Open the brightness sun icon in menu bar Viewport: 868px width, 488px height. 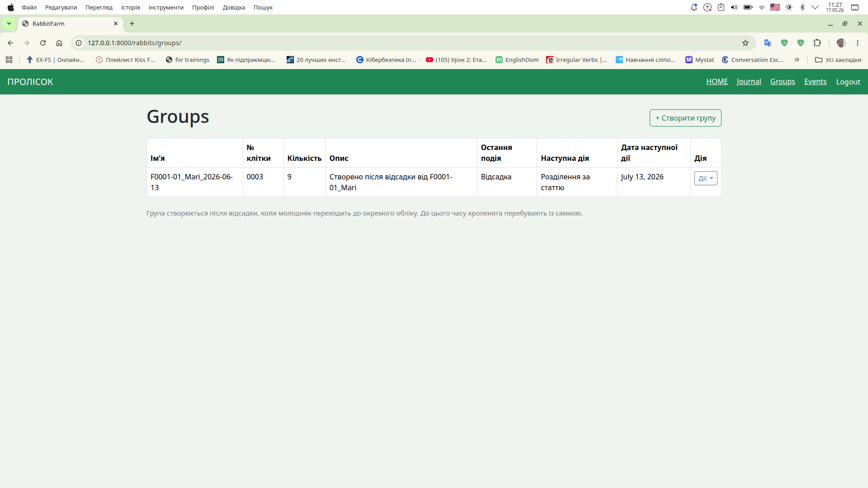pyautogui.click(x=789, y=7)
